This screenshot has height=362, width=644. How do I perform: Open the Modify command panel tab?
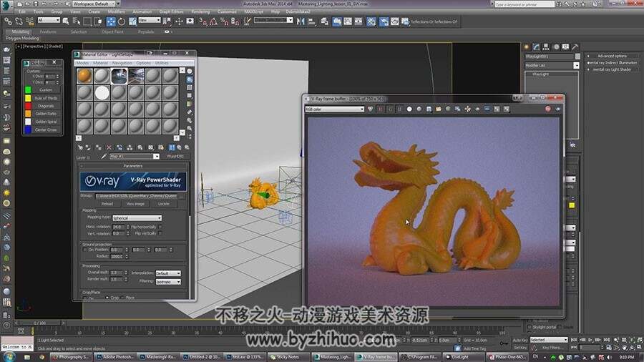(536, 47)
